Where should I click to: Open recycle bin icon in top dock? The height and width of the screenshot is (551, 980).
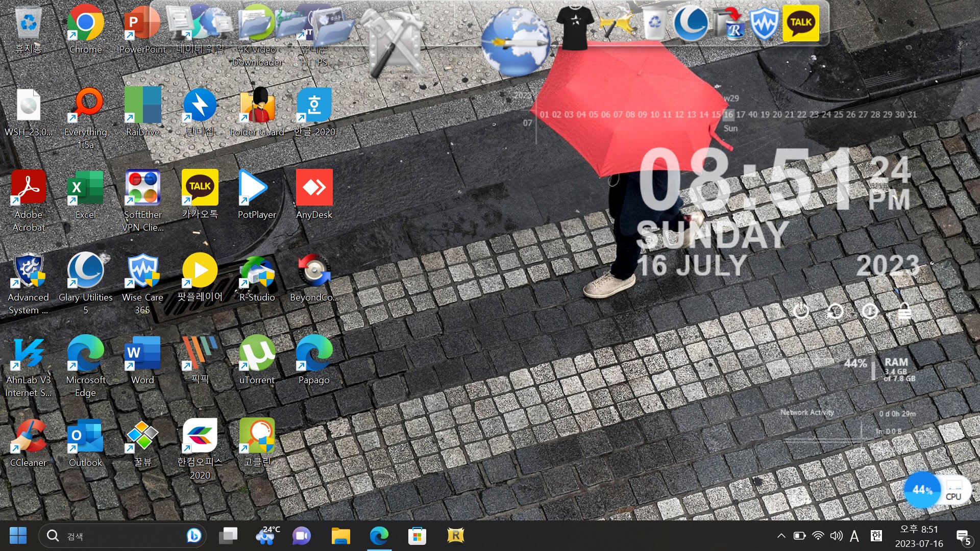point(654,24)
